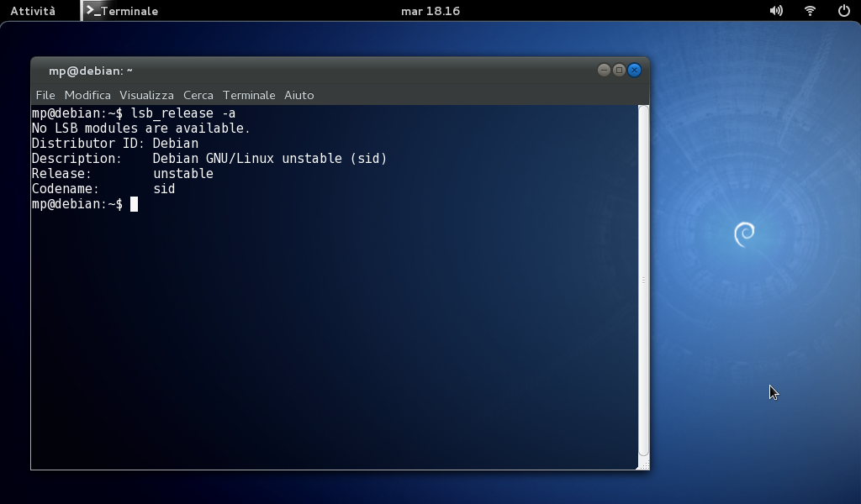
Task: Click the 'Release: unstable' line
Action: click(123, 173)
